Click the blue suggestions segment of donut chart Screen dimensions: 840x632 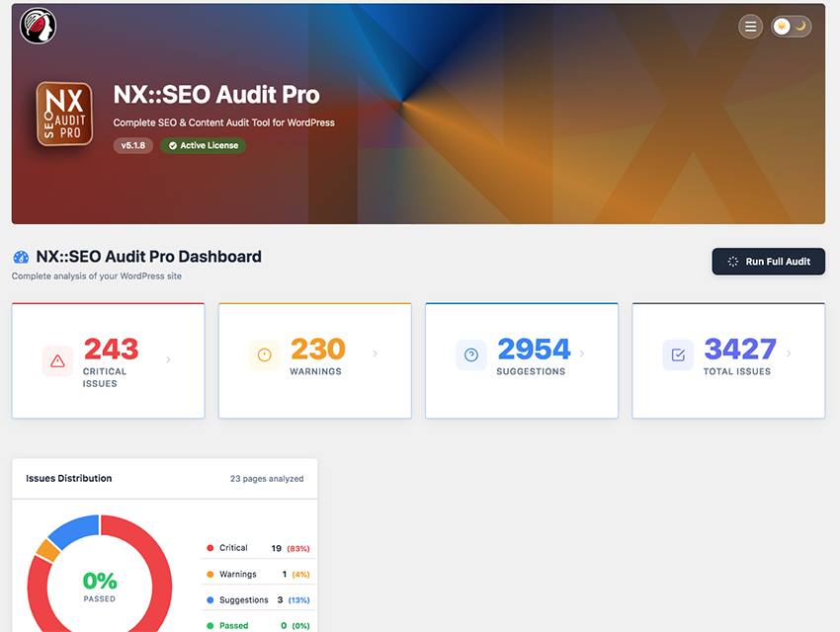(x=75, y=529)
